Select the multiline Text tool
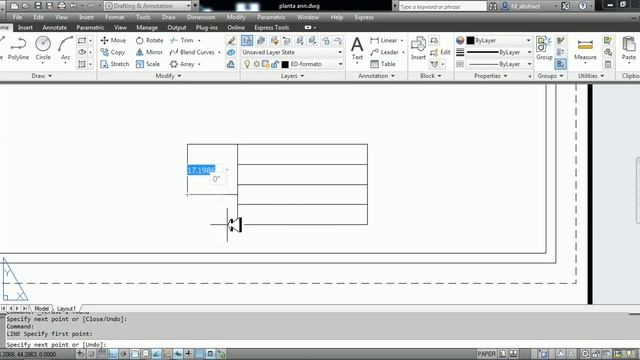The image size is (640, 360). click(x=357, y=48)
